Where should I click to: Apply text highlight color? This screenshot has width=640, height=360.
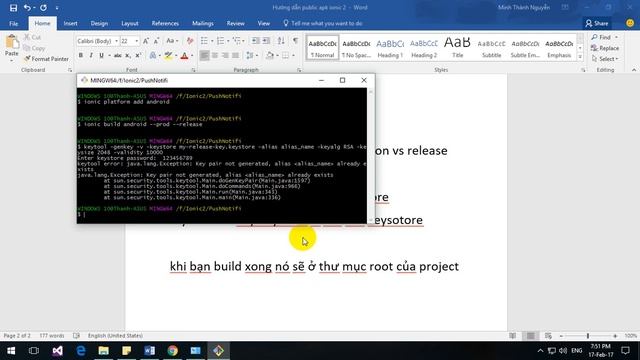[168, 56]
